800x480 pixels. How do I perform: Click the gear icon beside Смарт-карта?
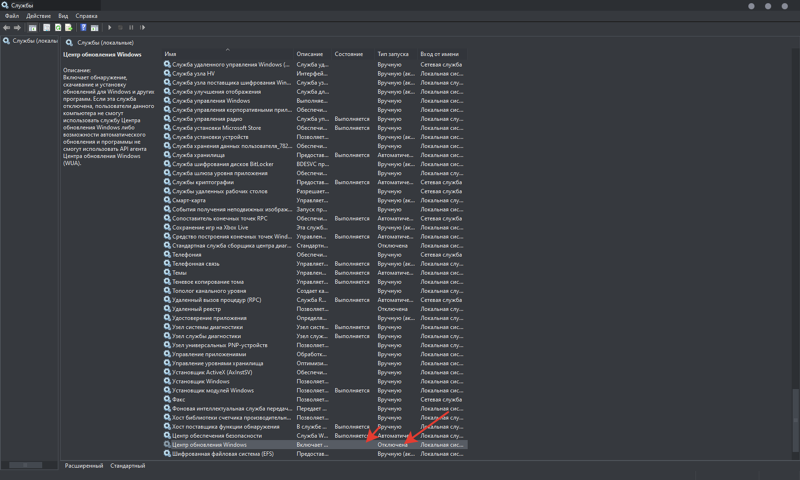[167, 200]
